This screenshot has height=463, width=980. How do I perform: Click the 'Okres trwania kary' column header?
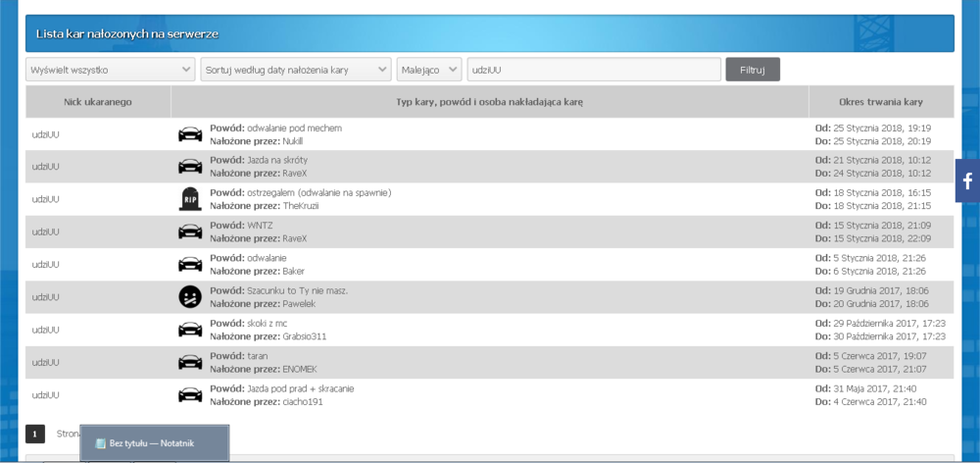click(881, 101)
